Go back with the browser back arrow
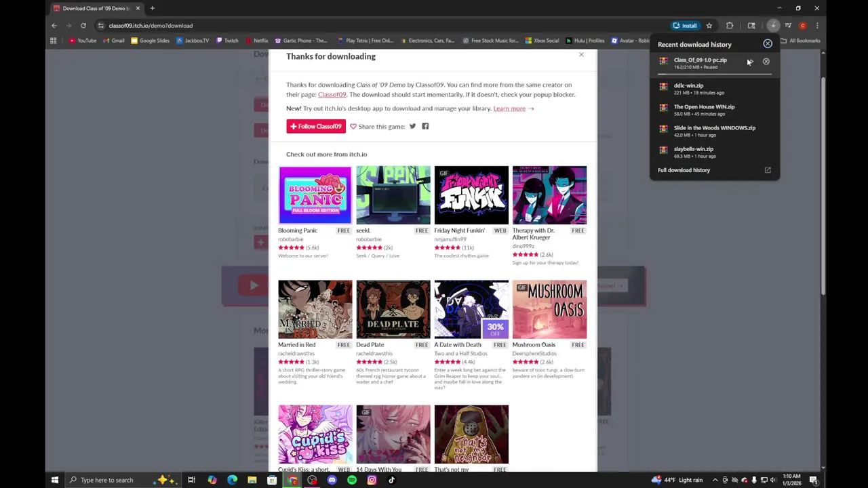Image resolution: width=868 pixels, height=488 pixels. pos(54,26)
